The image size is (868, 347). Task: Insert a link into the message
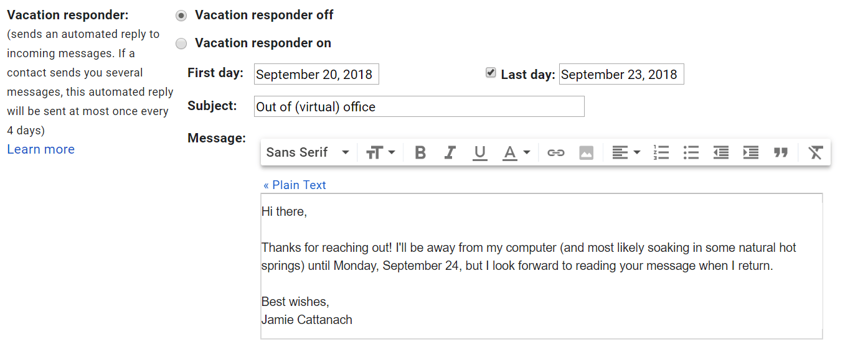(555, 152)
